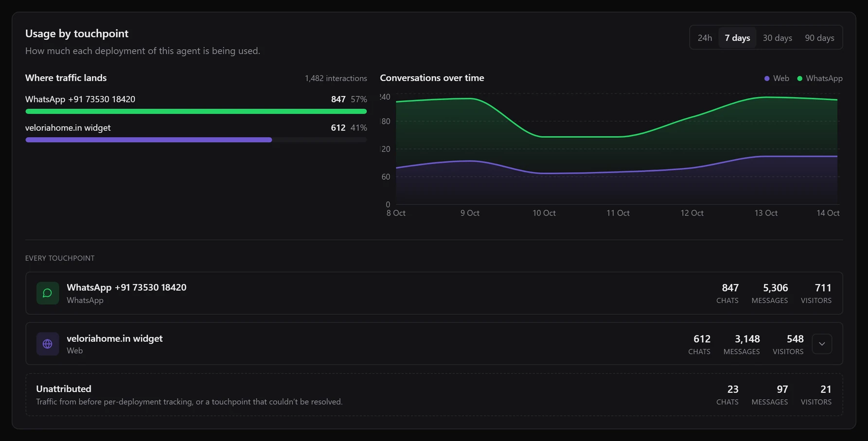This screenshot has width=868, height=441.
Task: Click the 1,482 interactions total
Action: [x=336, y=78]
